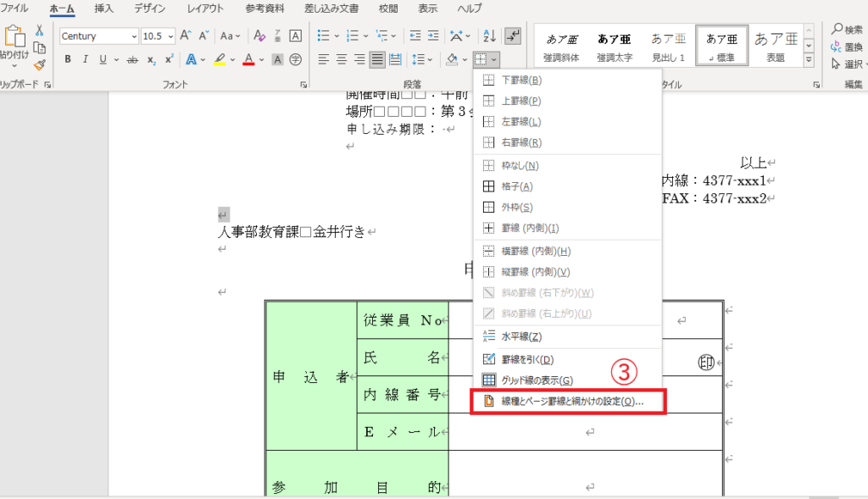Click the Format Painter brush icon
868x499 pixels.
pos(39,64)
